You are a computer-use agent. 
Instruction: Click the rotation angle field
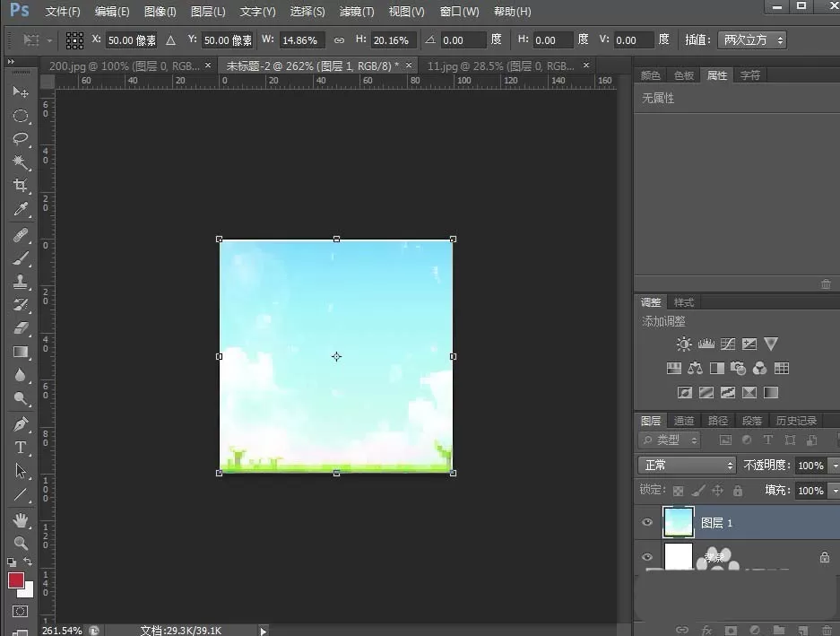coord(463,40)
